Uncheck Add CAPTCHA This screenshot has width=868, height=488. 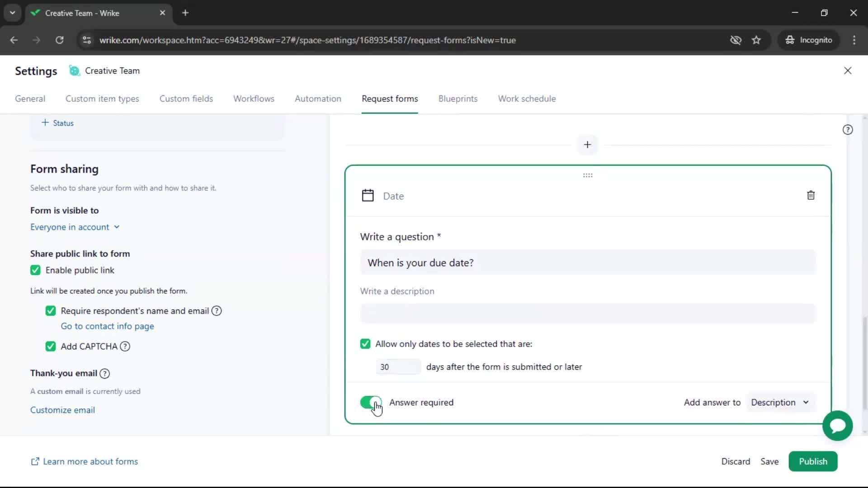click(51, 347)
